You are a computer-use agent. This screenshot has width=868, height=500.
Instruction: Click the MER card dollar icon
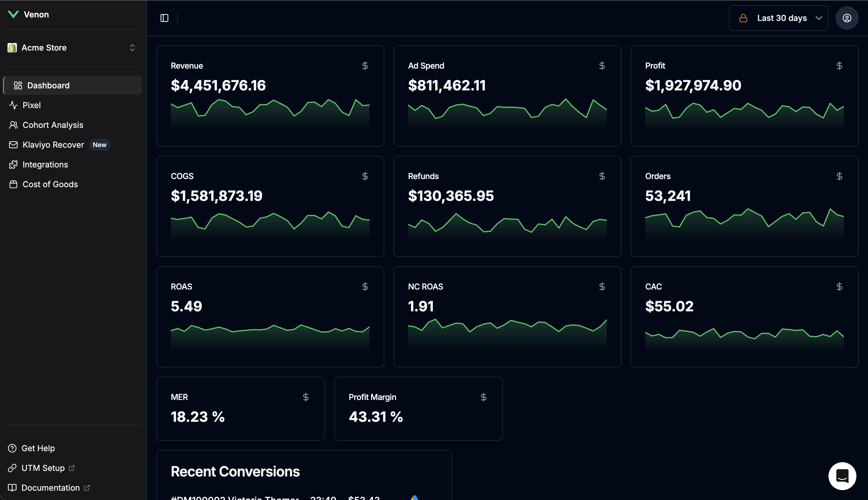[306, 397]
